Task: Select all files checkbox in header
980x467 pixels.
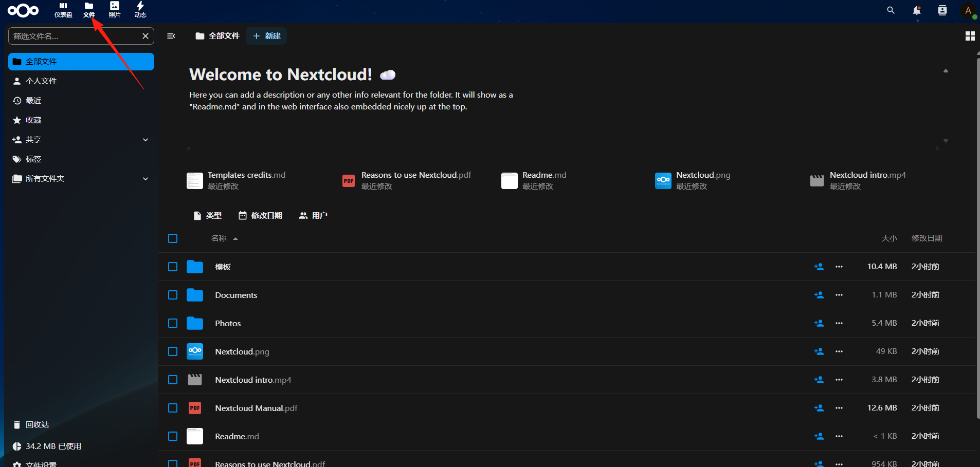Action: [x=173, y=238]
